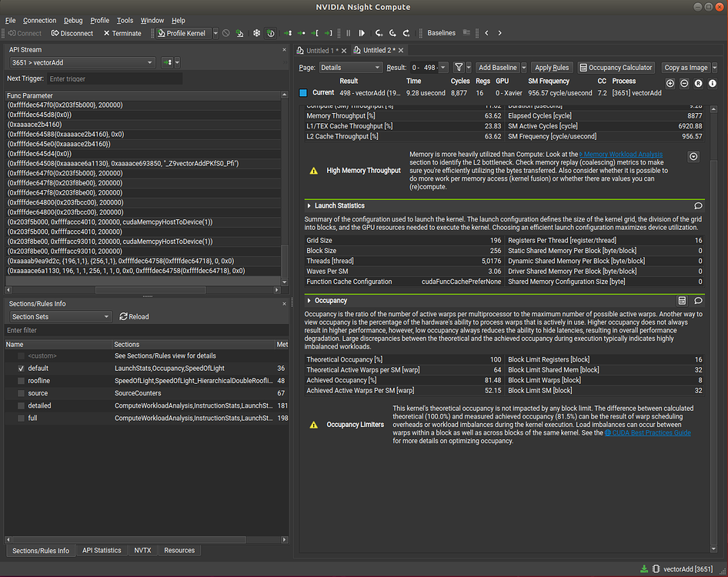728x577 pixels.
Task: Check the full section set checkbox
Action: (21, 418)
